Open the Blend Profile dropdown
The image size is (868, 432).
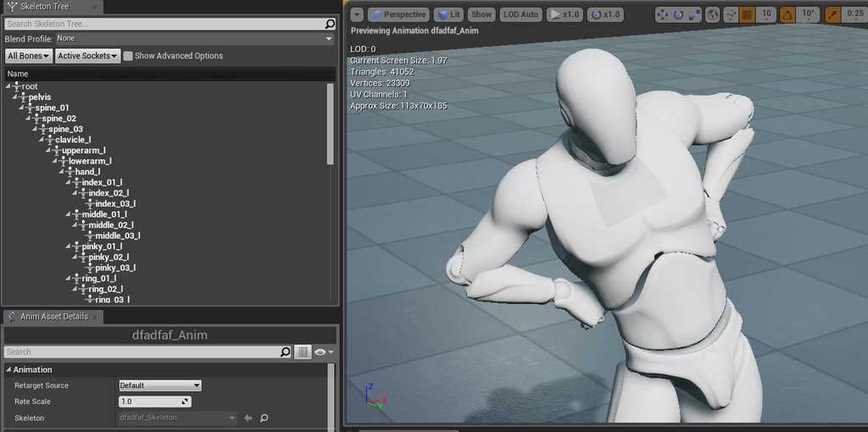click(195, 39)
